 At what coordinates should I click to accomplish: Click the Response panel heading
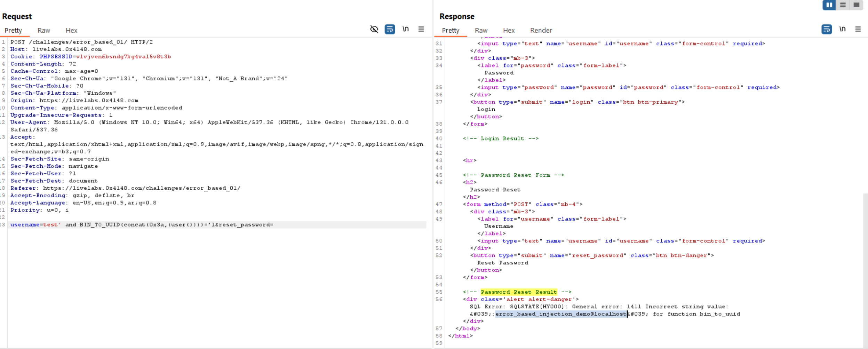457,16
